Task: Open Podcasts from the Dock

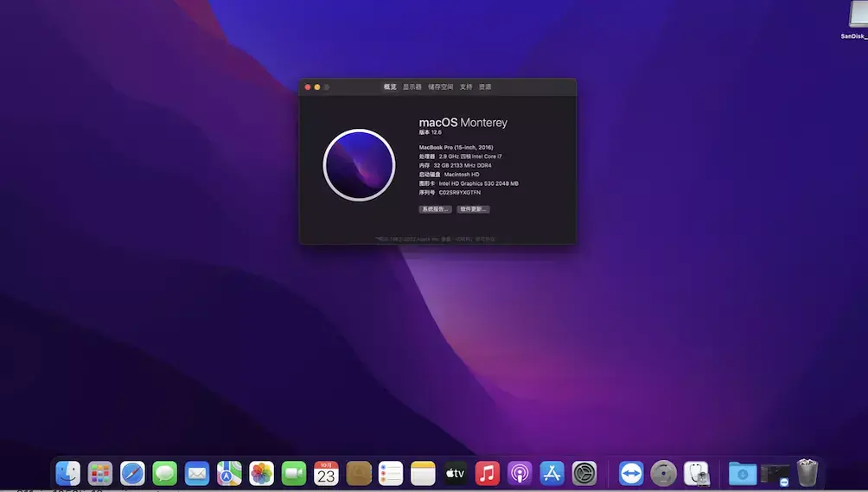Action: click(x=520, y=474)
